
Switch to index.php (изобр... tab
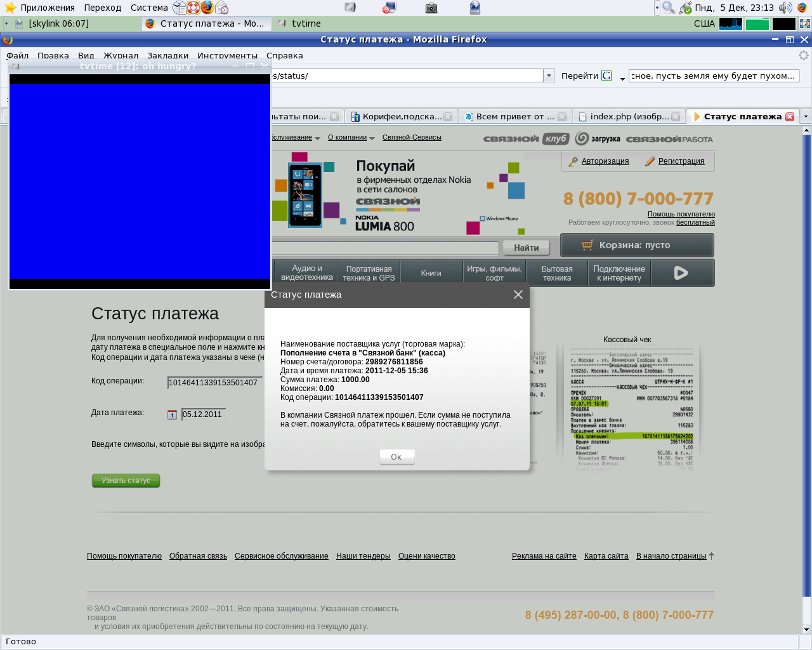tap(629, 117)
